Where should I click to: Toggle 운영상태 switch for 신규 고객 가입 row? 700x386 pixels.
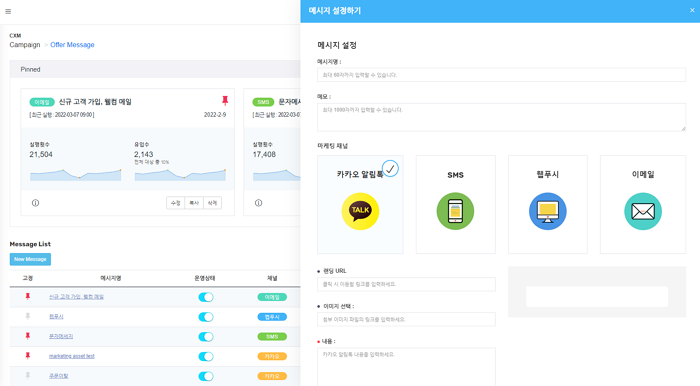[x=206, y=297]
